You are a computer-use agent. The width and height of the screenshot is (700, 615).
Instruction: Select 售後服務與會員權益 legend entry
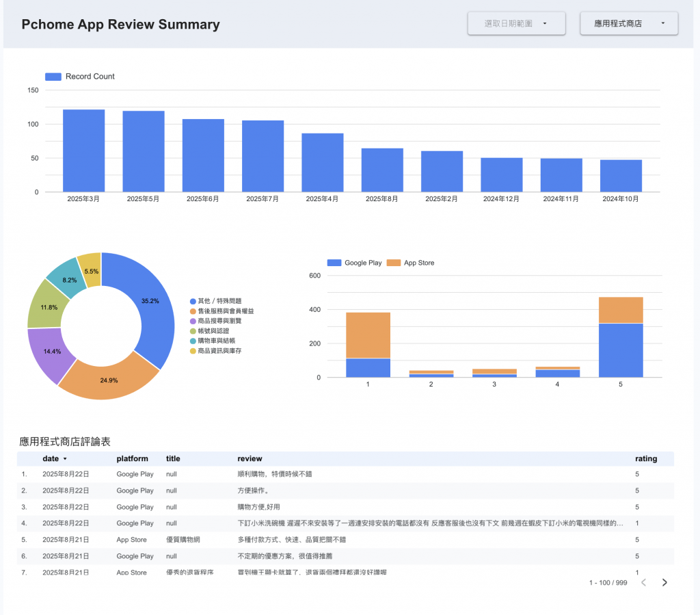(x=222, y=311)
